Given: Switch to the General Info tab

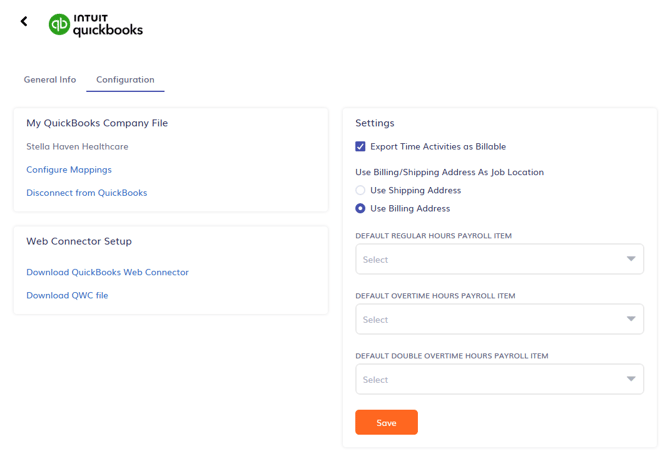Looking at the screenshot, I should (x=50, y=80).
